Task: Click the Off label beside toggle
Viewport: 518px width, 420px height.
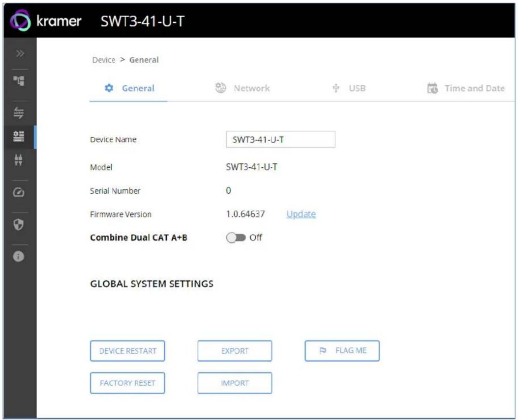Action: tap(256, 238)
